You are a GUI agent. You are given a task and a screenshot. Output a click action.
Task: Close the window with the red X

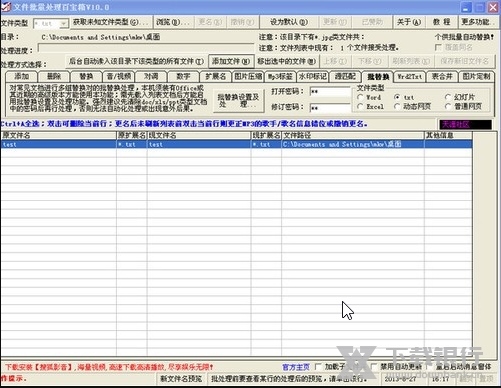point(493,7)
